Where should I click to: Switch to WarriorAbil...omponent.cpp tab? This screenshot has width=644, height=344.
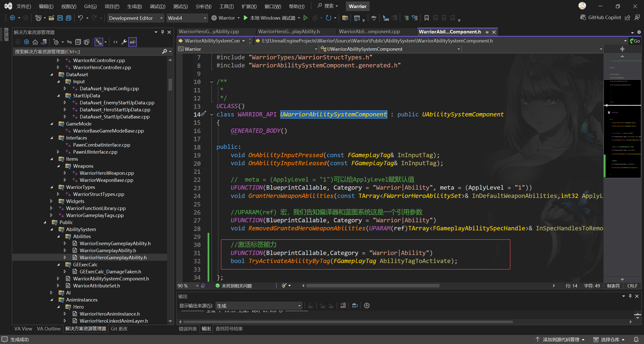369,32
